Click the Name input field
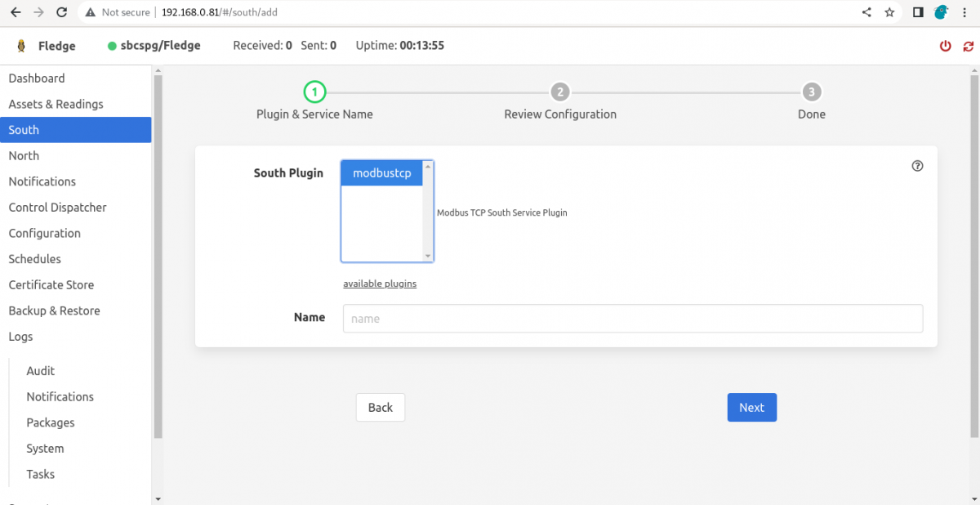 click(x=632, y=319)
